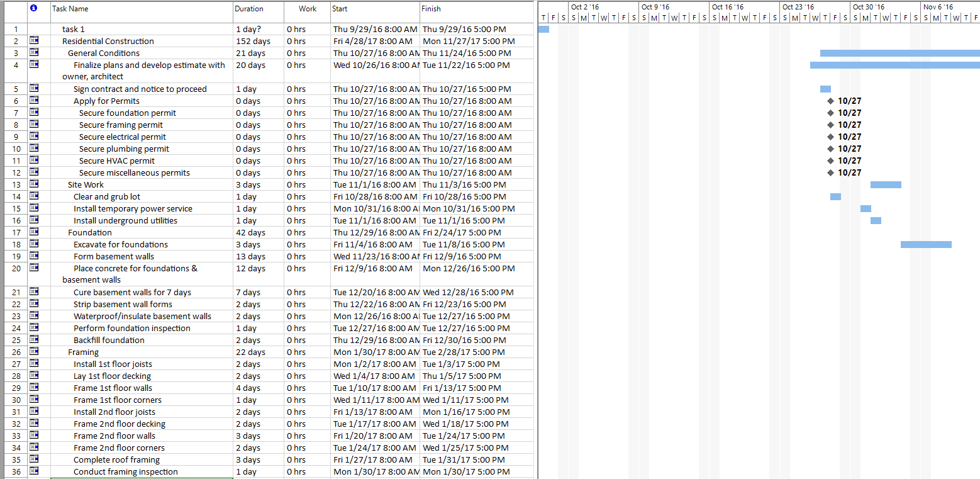Click the '1 day?' duration cell
The height and width of the screenshot is (479, 980).
click(258, 29)
